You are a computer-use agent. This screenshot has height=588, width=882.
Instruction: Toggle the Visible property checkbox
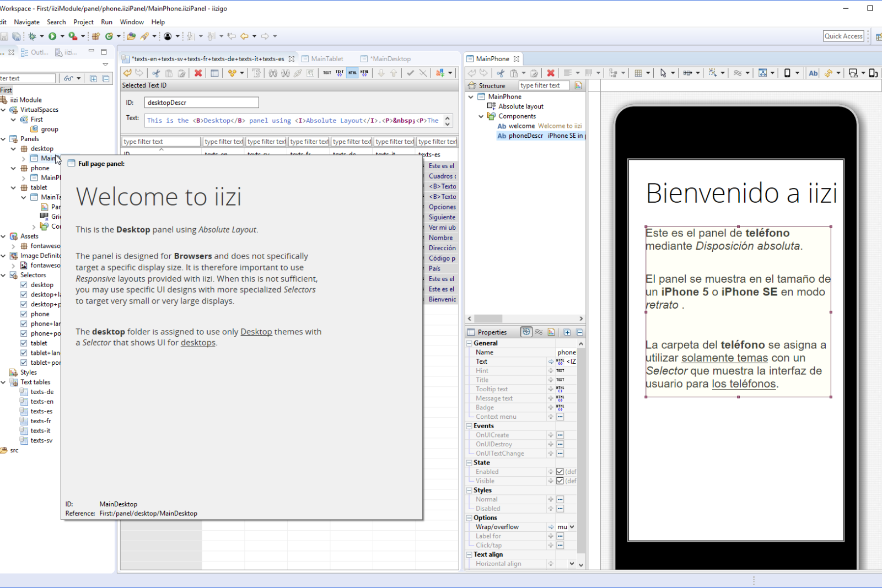click(x=560, y=481)
